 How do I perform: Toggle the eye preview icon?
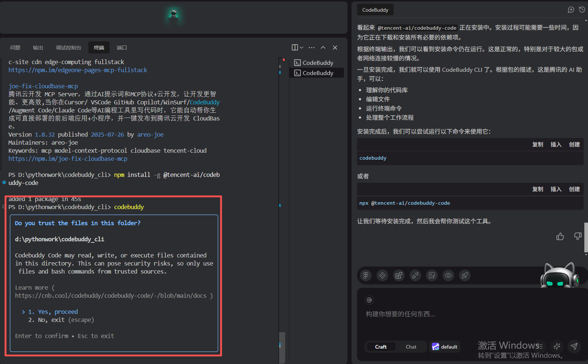pos(448,275)
